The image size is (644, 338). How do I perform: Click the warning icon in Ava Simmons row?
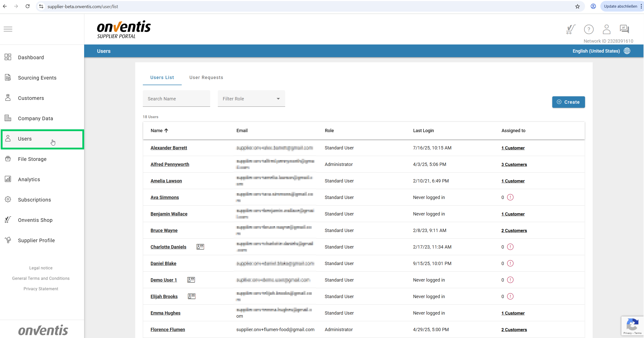click(x=510, y=197)
